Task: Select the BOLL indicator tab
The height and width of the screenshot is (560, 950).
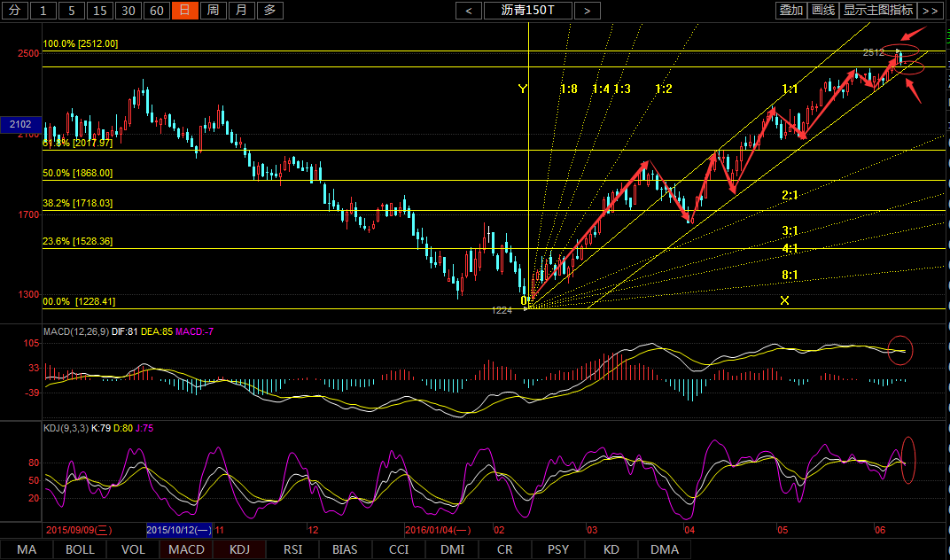Action: point(80,549)
